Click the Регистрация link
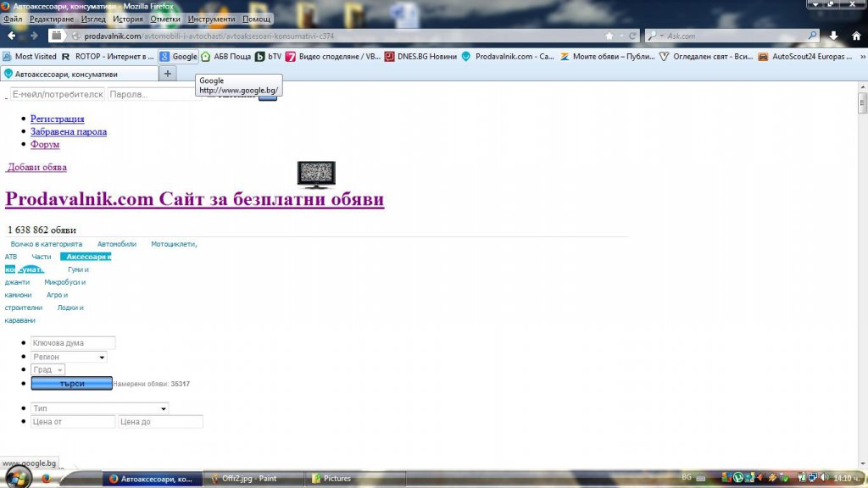 click(57, 119)
